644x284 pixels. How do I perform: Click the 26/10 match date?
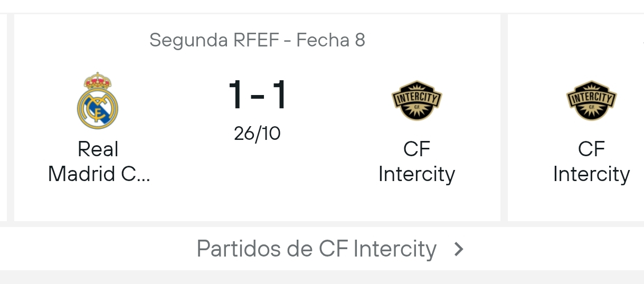pos(257,134)
